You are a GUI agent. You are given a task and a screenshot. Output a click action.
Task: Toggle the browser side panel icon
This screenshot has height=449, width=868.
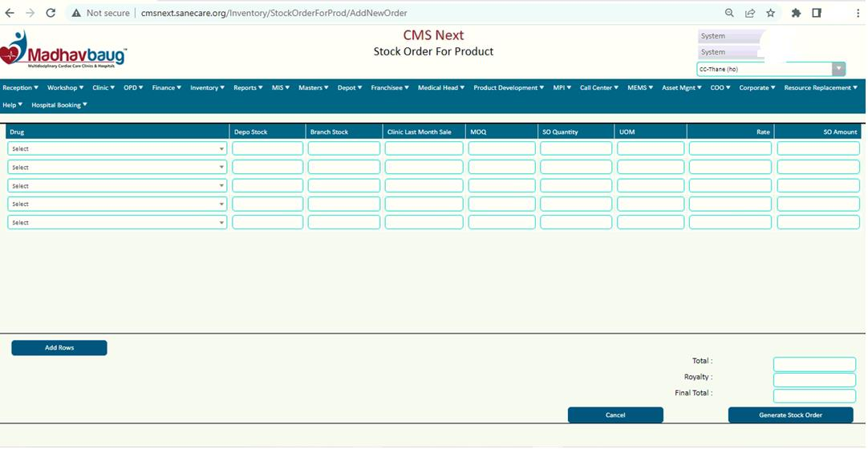coord(817,13)
